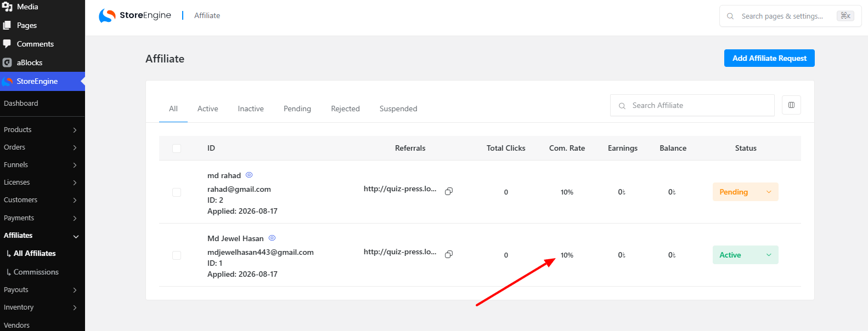Click the ID column header
The height and width of the screenshot is (331, 868).
click(211, 148)
